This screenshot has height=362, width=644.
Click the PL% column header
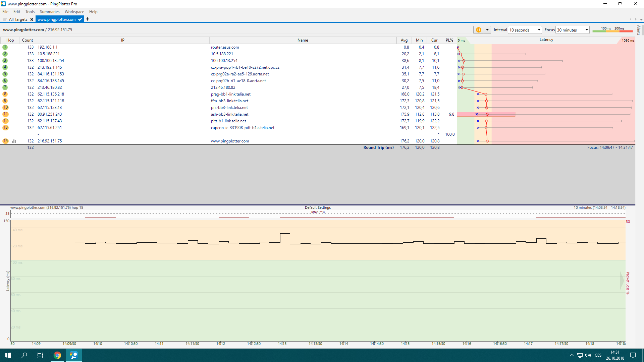449,40
